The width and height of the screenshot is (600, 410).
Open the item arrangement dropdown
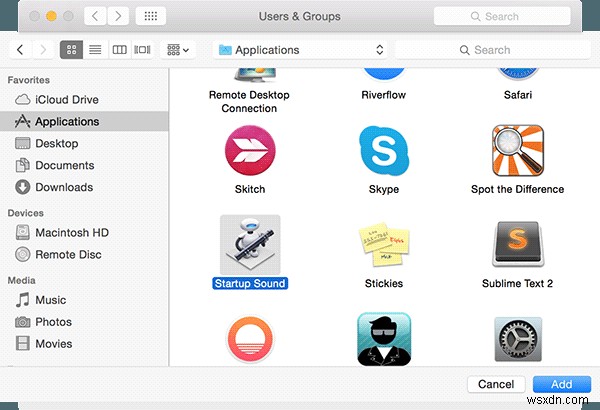pos(178,50)
